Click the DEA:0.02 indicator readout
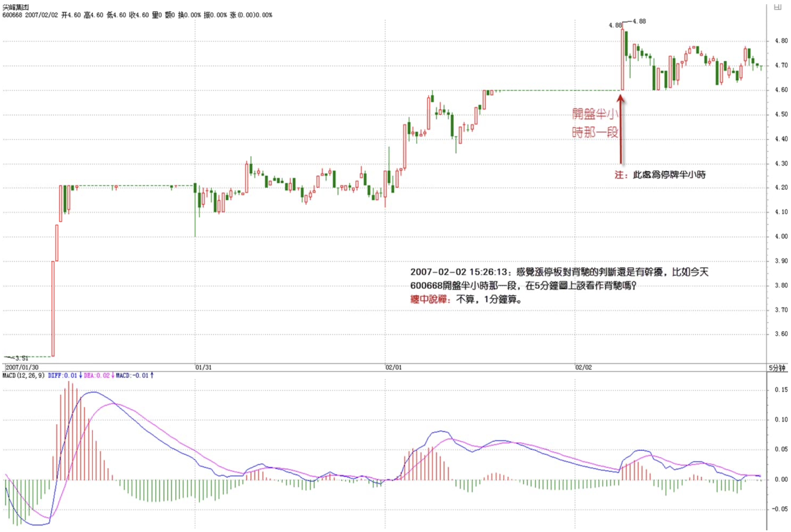Image resolution: width=791 pixels, height=532 pixels. [97, 375]
